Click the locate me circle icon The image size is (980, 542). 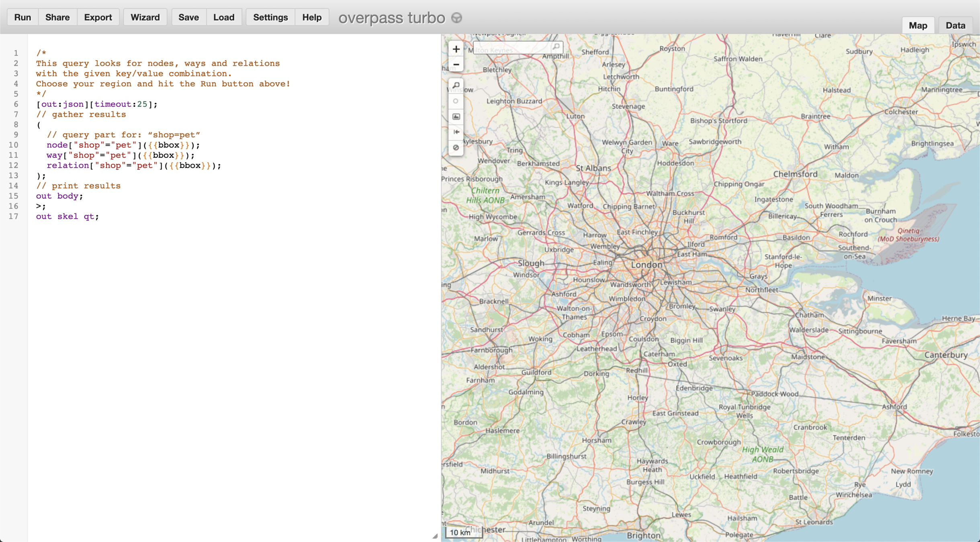tap(456, 101)
